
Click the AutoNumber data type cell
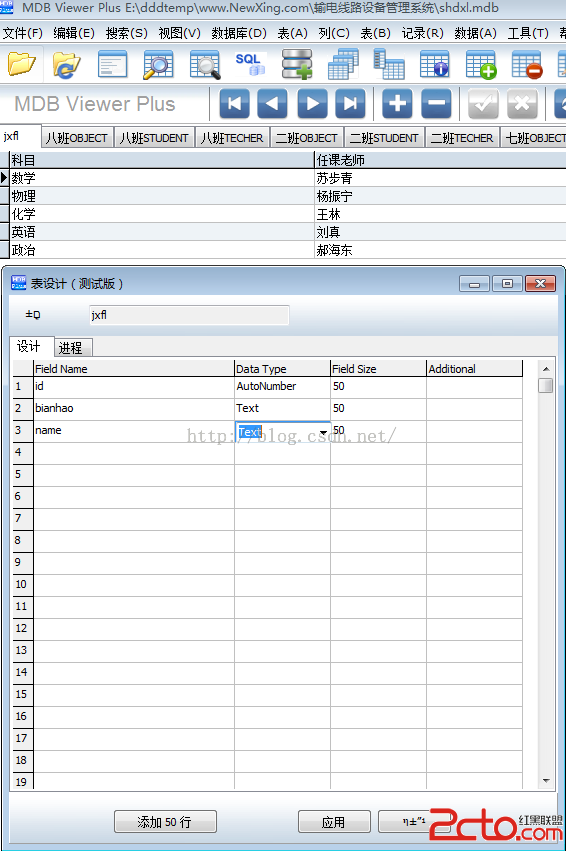tap(282, 386)
